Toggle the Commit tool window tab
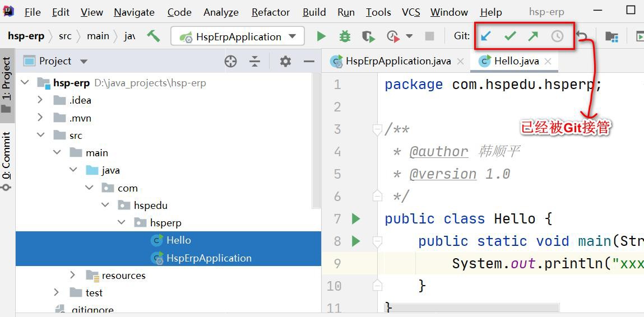 pyautogui.click(x=7, y=160)
